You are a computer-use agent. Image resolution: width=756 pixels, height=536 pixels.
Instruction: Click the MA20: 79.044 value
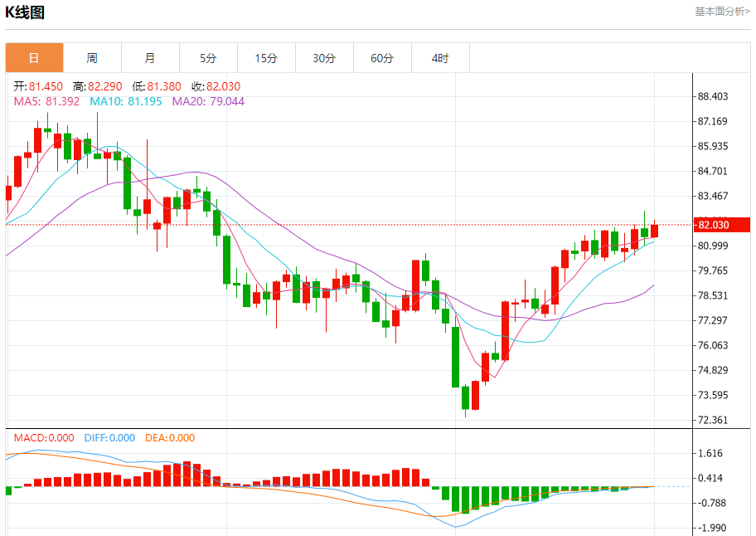208,101
